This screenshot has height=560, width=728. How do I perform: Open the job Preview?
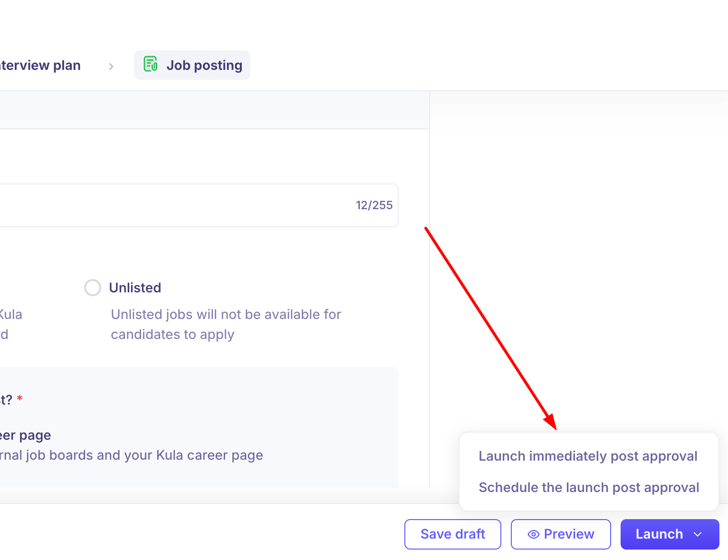[561, 534]
